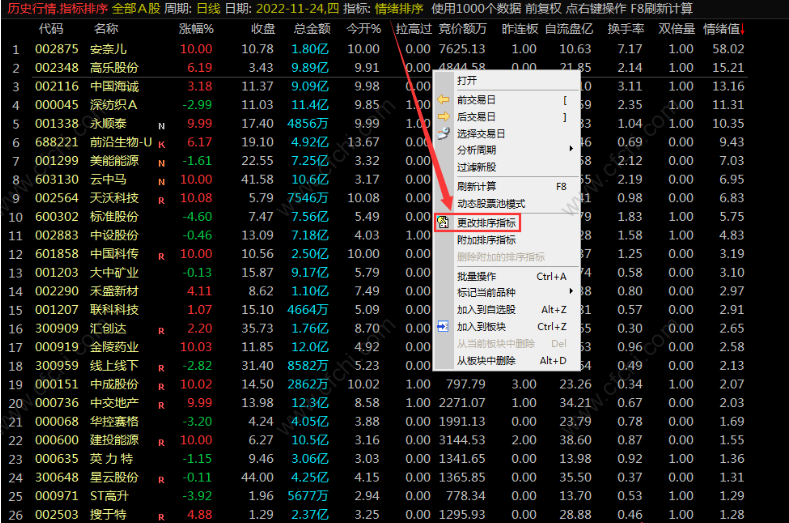Image resolution: width=789 pixels, height=523 pixels.
Task: Sort by the 代码 column header
Action: point(51,29)
